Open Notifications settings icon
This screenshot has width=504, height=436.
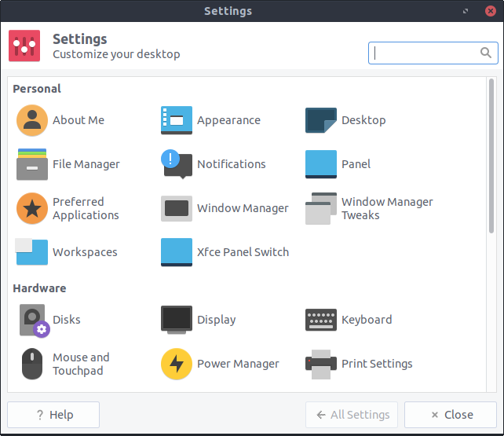[x=177, y=164]
